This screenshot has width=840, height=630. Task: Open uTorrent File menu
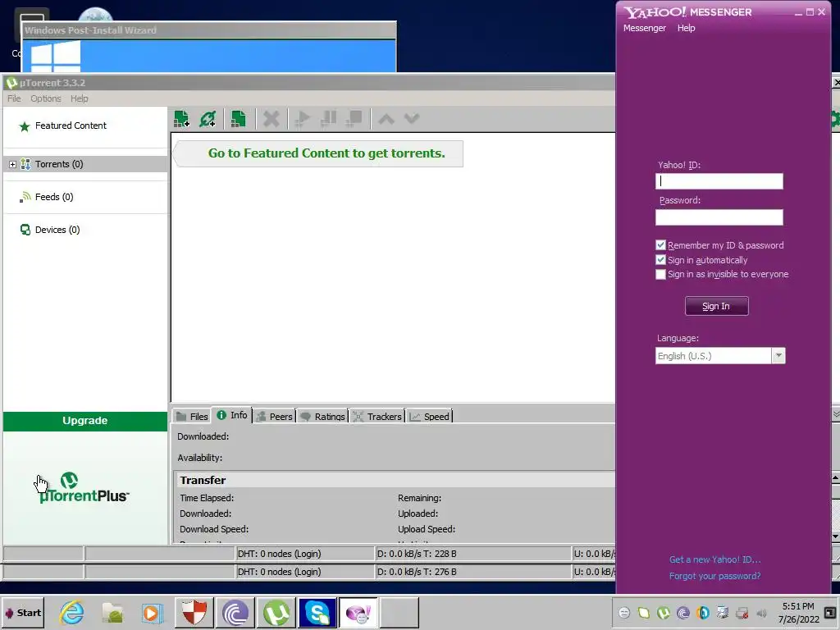(14, 98)
